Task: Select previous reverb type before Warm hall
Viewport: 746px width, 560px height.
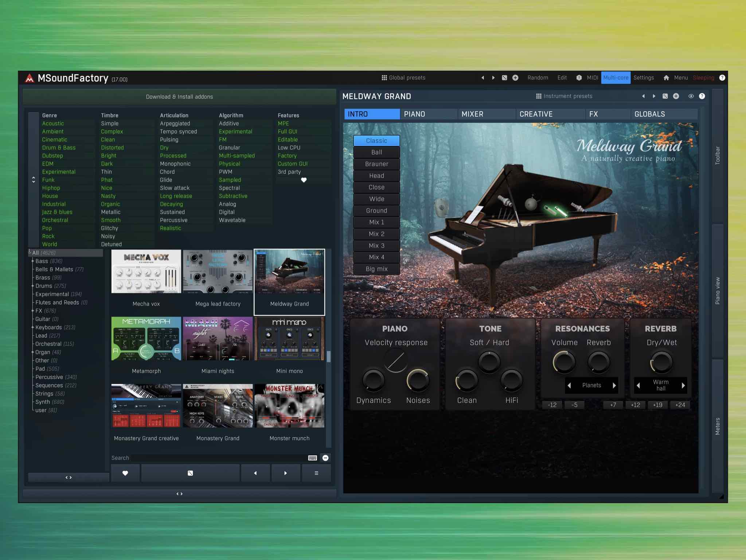Action: coord(638,385)
